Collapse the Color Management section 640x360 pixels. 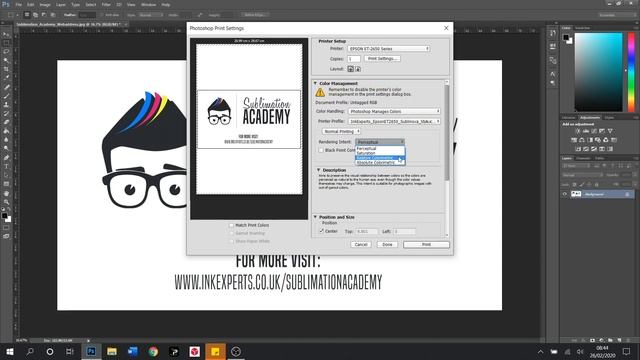(315, 83)
